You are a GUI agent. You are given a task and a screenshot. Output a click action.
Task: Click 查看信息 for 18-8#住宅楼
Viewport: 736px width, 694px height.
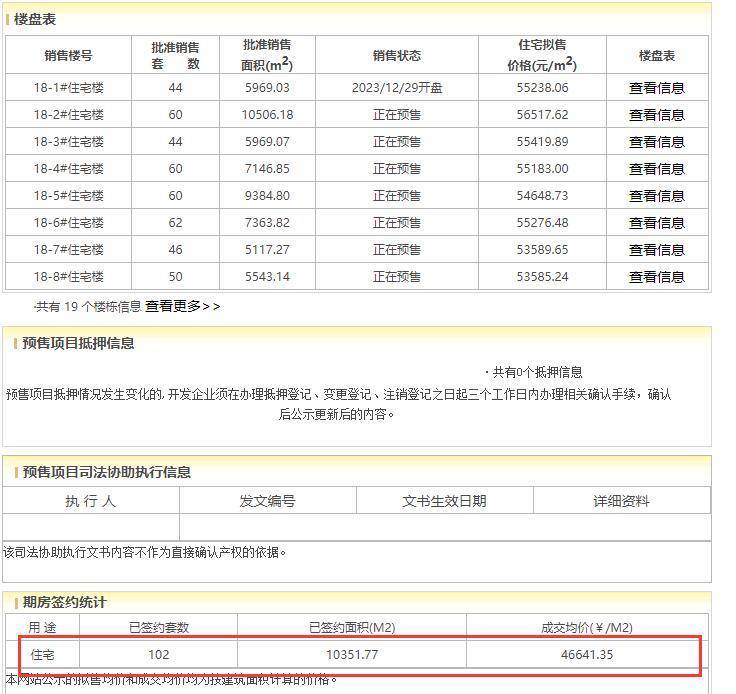click(x=656, y=277)
